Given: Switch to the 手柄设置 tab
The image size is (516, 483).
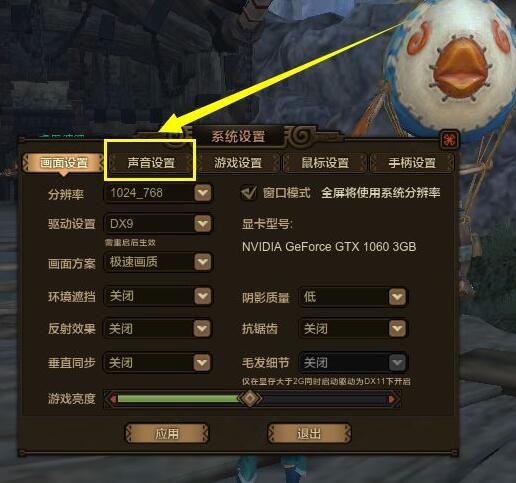Looking at the screenshot, I should click(x=412, y=163).
